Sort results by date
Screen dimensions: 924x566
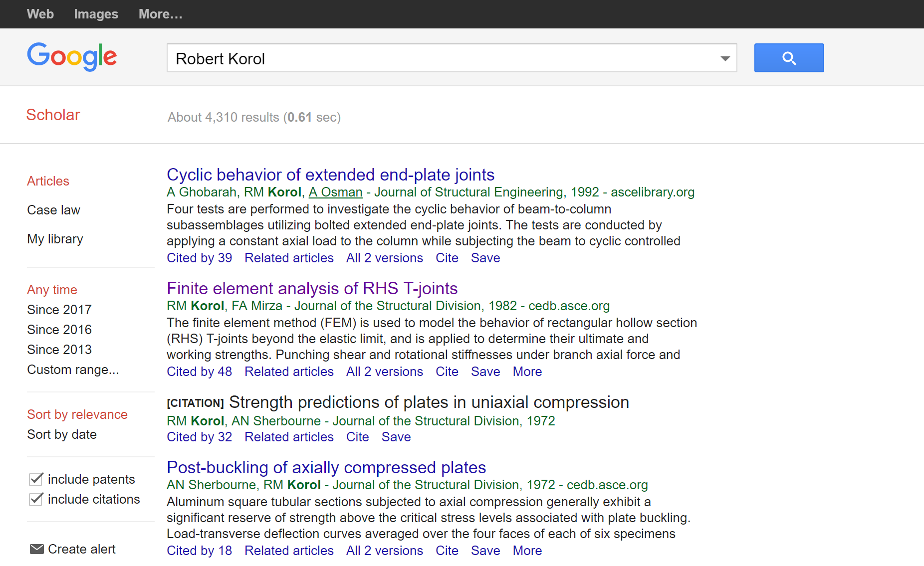61,434
